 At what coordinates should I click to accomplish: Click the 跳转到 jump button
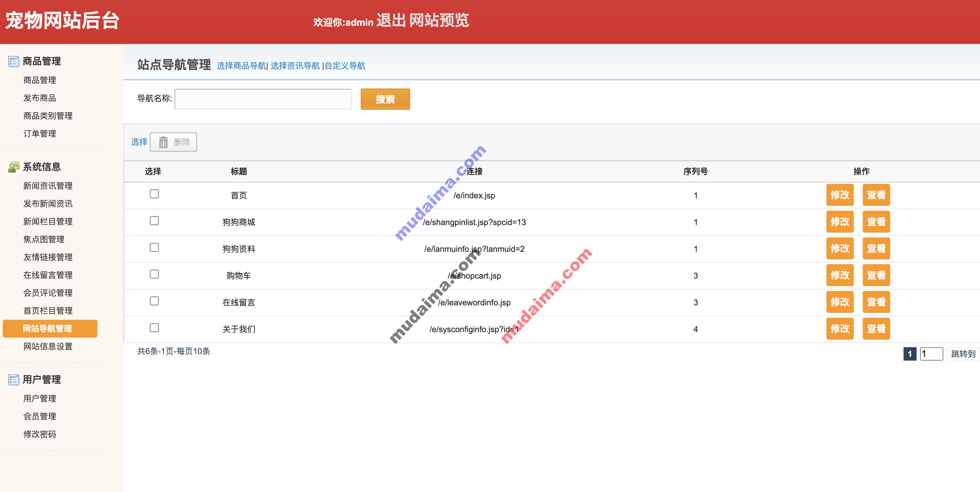[963, 354]
